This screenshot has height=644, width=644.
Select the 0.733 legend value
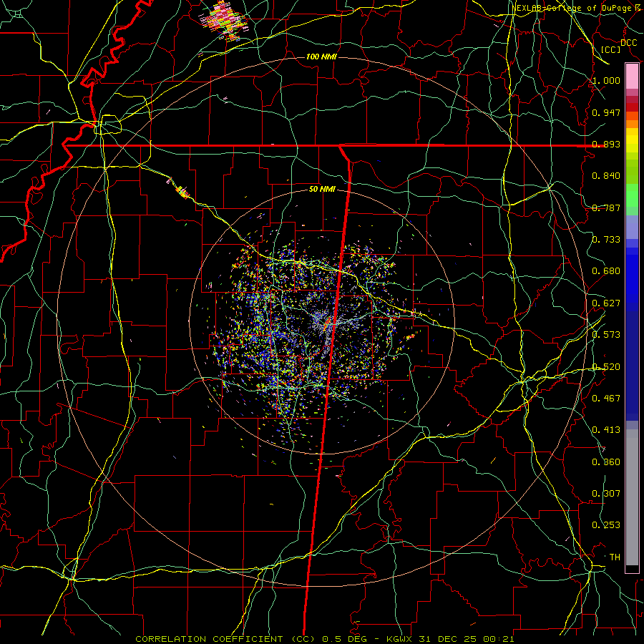point(606,240)
